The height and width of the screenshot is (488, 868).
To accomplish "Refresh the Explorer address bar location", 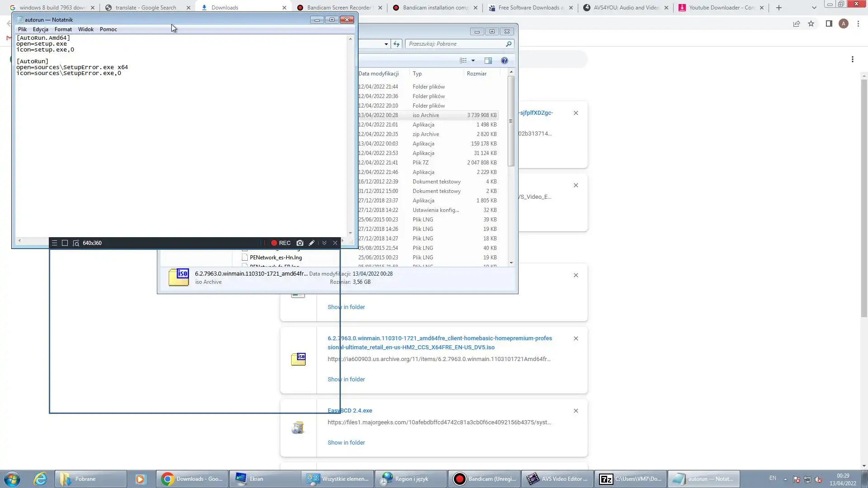I will (396, 44).
